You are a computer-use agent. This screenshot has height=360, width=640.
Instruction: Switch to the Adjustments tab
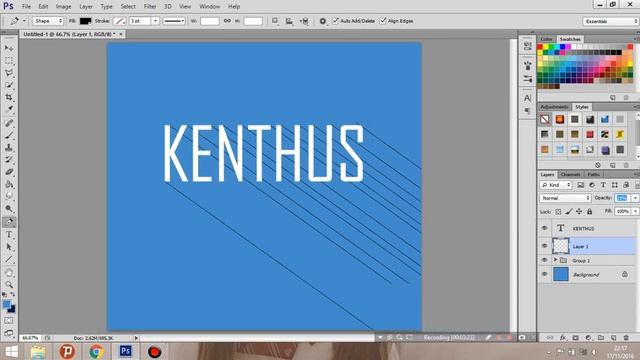point(554,107)
